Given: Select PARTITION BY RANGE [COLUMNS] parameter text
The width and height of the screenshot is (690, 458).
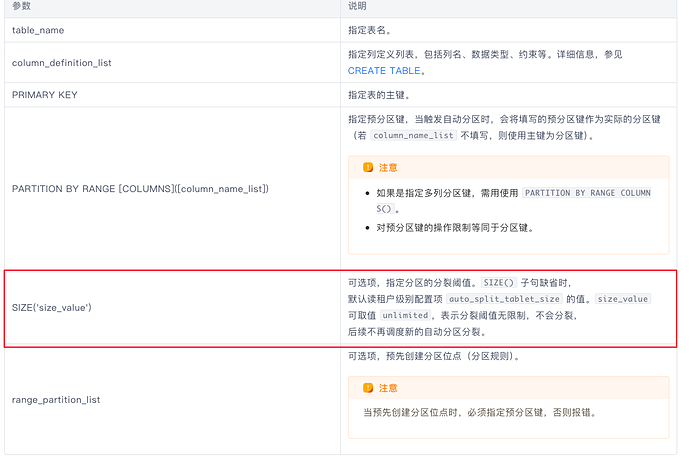Looking at the screenshot, I should coord(140,189).
